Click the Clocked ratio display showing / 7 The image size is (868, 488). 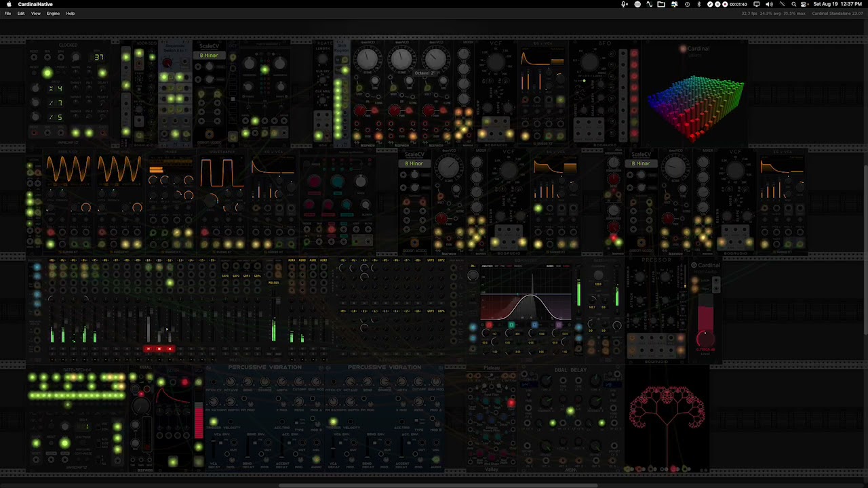pyautogui.click(x=55, y=102)
